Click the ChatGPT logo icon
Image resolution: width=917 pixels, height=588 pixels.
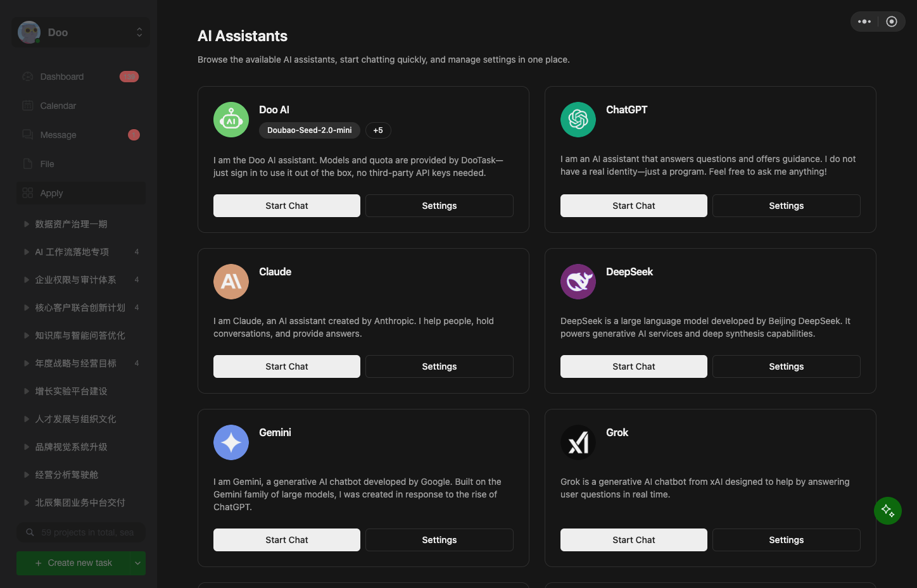[x=578, y=120]
